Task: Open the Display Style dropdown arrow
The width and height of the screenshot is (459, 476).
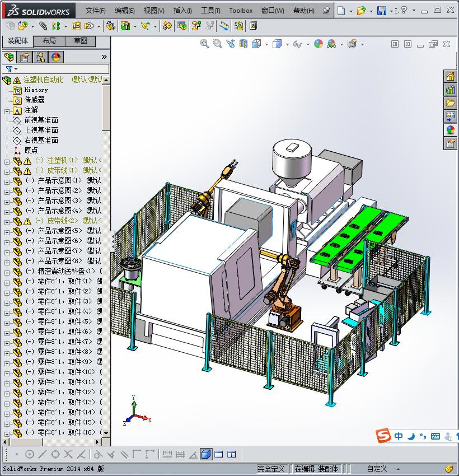Action: pos(287,44)
